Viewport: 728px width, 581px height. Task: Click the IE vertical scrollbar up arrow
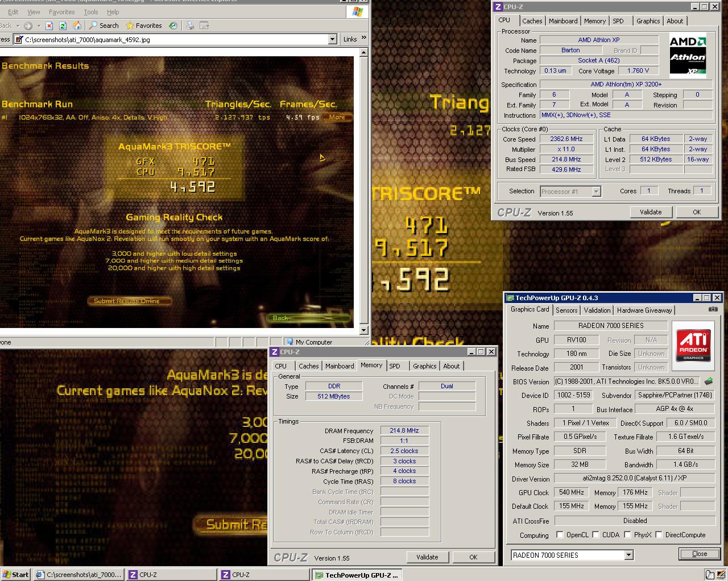coord(364,52)
